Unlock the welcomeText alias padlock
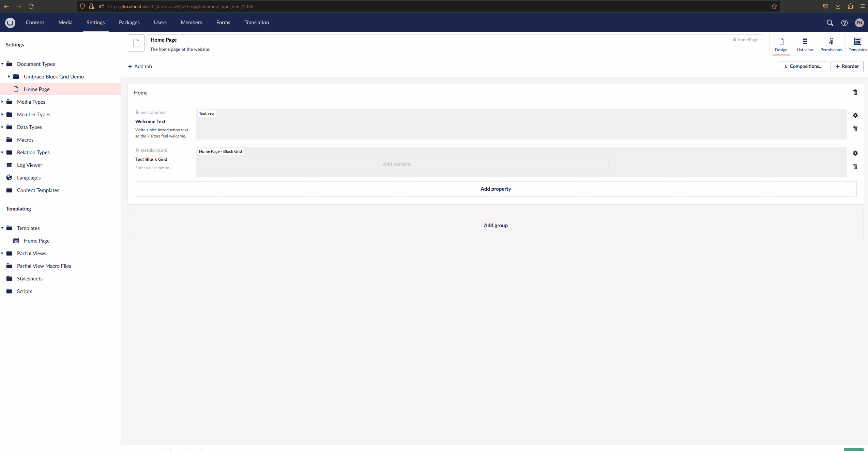The width and height of the screenshot is (868, 451). click(x=137, y=112)
